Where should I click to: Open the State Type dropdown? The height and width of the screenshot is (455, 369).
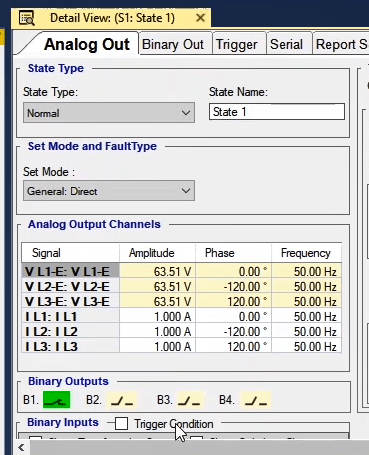109,113
